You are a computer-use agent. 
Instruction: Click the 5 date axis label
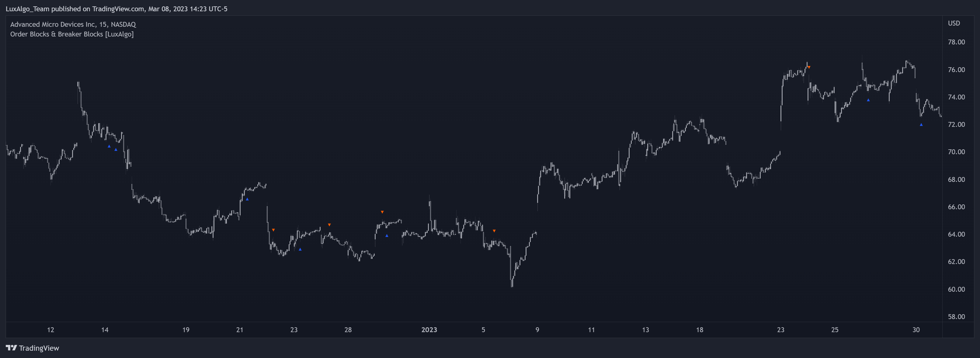[x=483, y=330]
